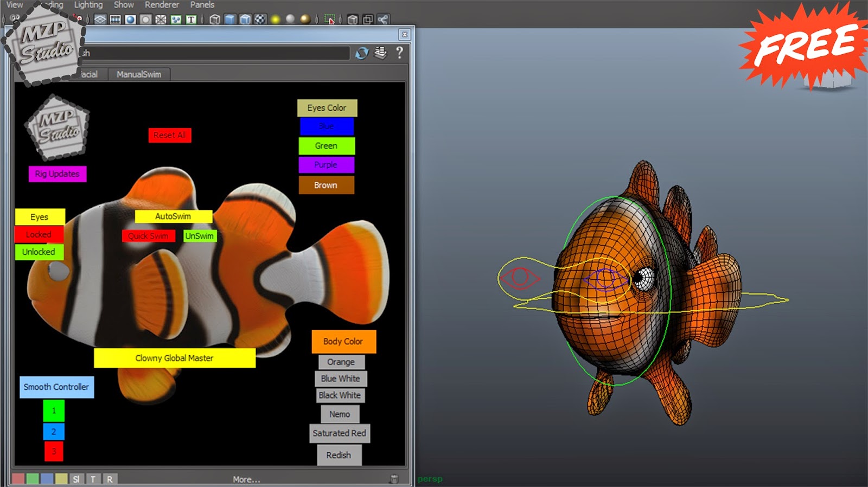Viewport: 868px width, 487px height.
Task: Toggle isolate select icon
Action: click(x=329, y=20)
